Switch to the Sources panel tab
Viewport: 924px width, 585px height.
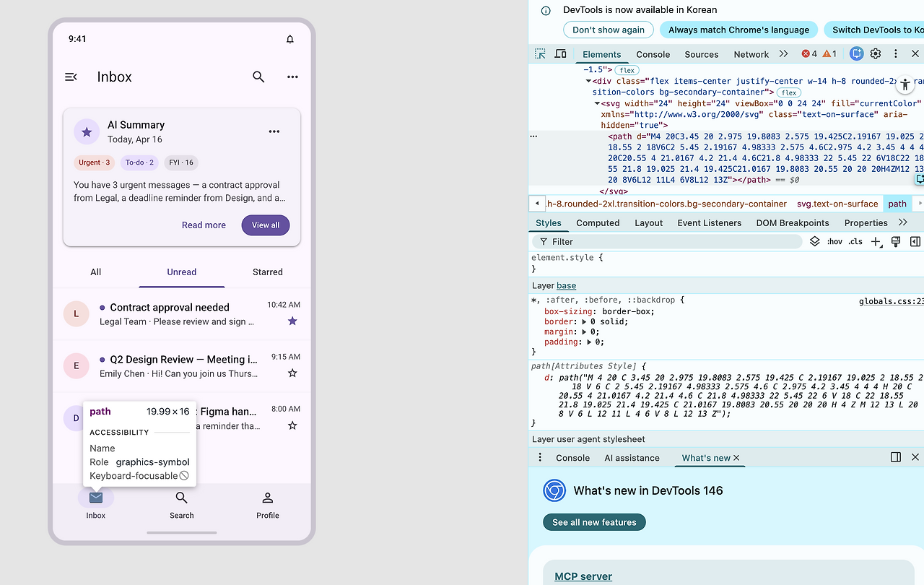[x=702, y=54]
